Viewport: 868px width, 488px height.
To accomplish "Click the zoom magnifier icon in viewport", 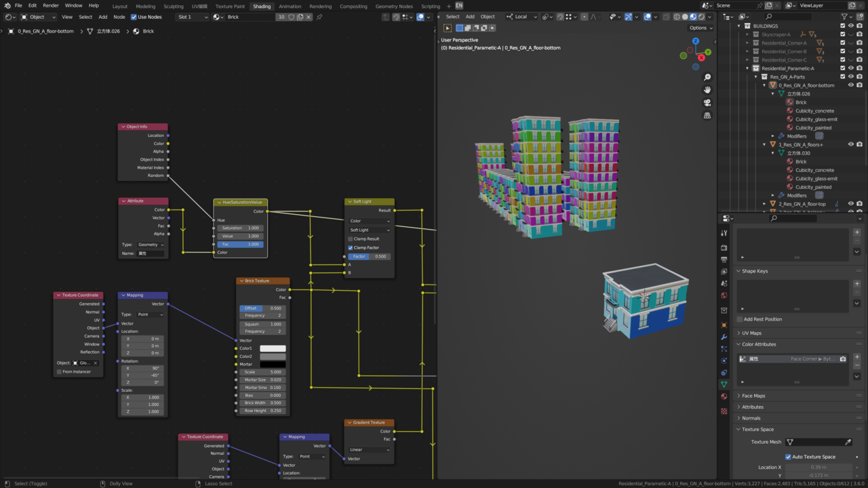I will tap(707, 77).
